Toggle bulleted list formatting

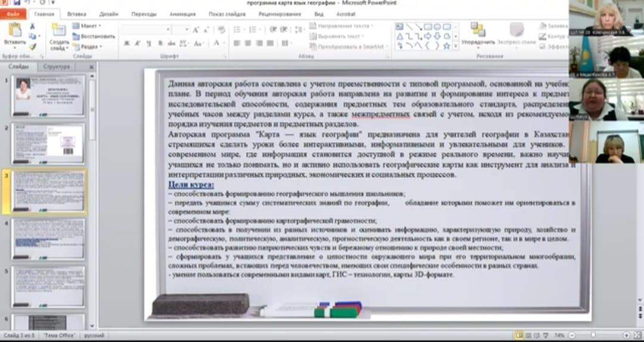tap(236, 29)
